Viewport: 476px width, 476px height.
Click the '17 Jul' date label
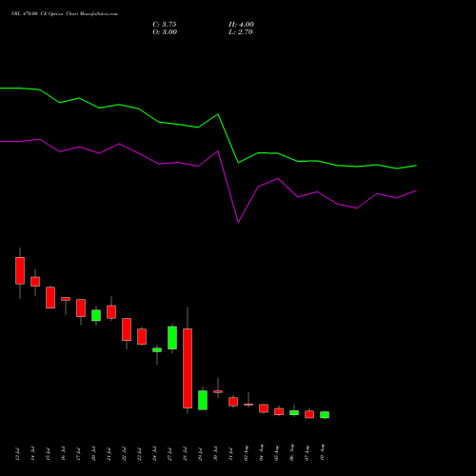[78, 454]
